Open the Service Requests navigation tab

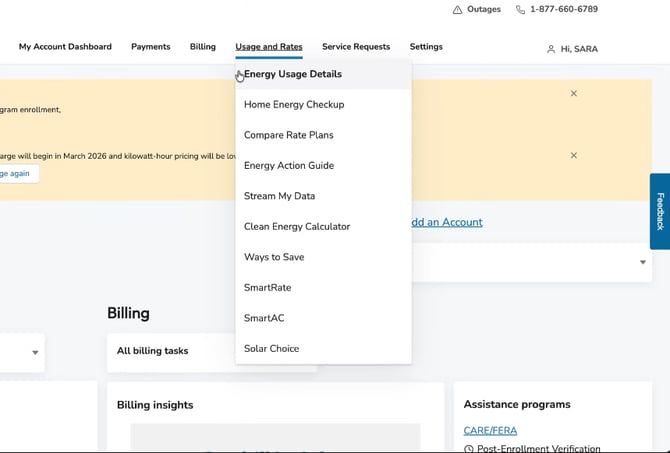tap(356, 47)
